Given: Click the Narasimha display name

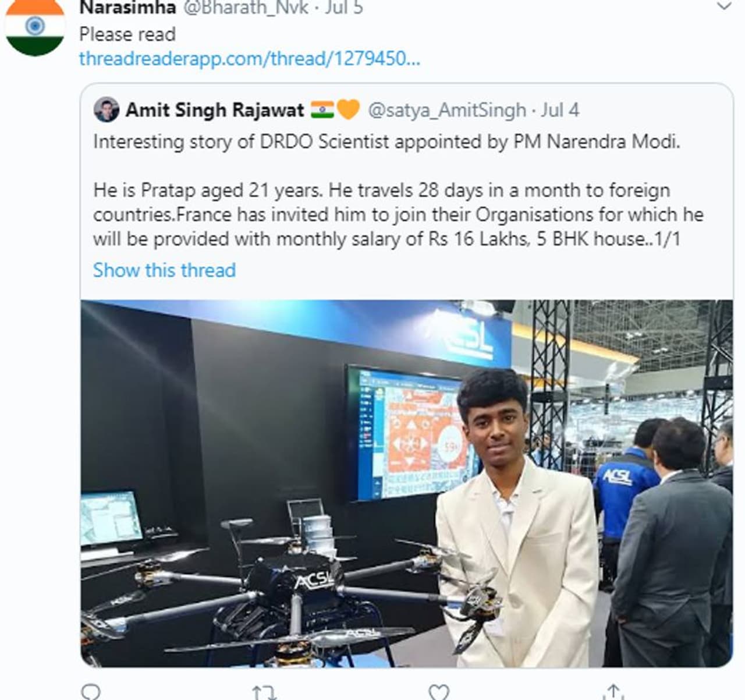Looking at the screenshot, I should click(x=127, y=8).
